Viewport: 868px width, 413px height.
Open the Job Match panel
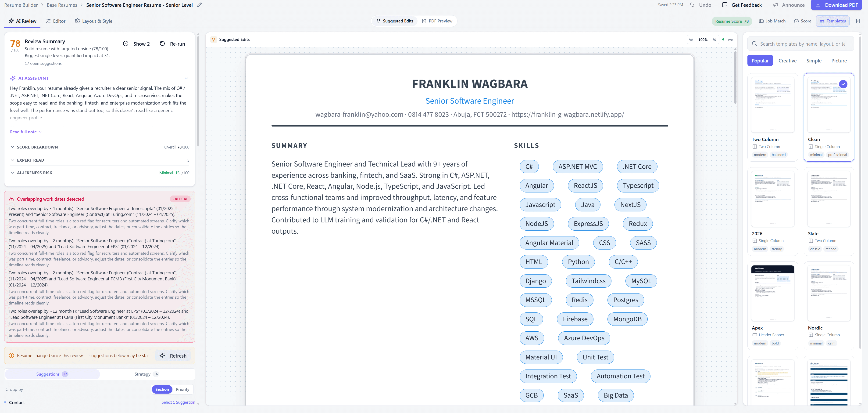coord(772,21)
